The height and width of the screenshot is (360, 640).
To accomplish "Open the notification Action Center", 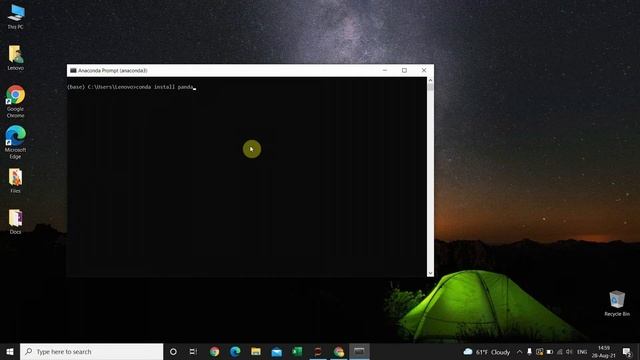I will click(x=627, y=352).
